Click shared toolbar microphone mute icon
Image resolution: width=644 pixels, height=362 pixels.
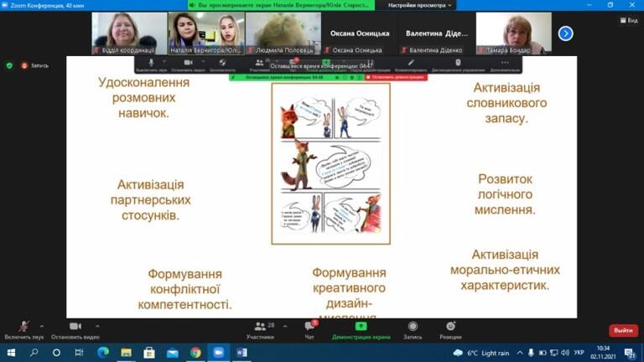[x=151, y=63]
